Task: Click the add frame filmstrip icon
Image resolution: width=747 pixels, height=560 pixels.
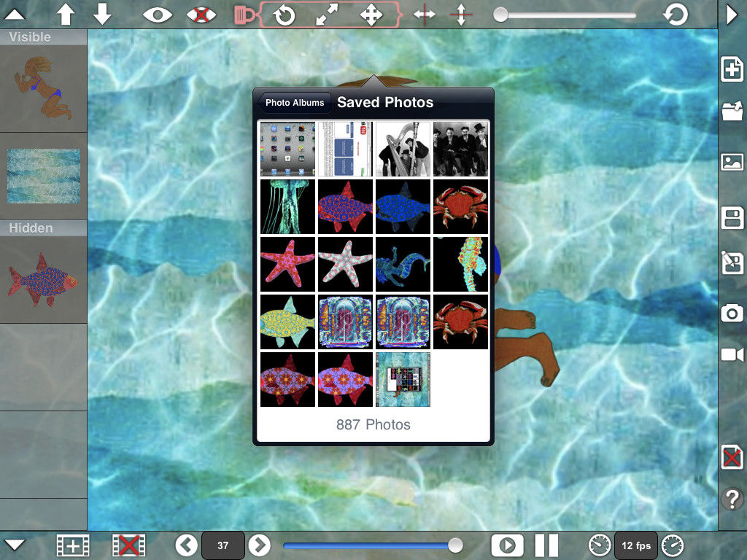Action: pos(73,545)
